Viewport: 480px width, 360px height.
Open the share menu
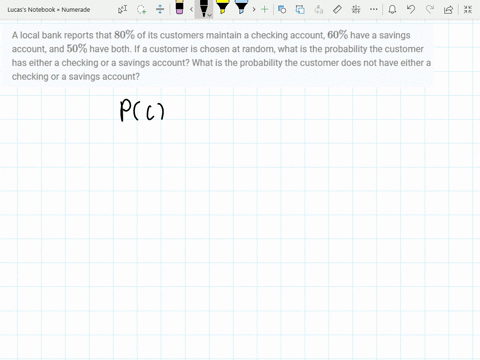tap(449, 9)
